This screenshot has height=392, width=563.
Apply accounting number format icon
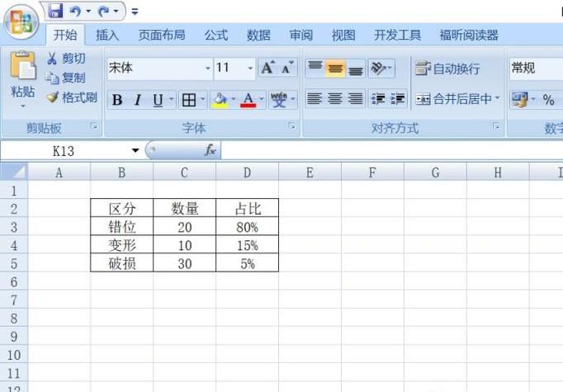519,99
